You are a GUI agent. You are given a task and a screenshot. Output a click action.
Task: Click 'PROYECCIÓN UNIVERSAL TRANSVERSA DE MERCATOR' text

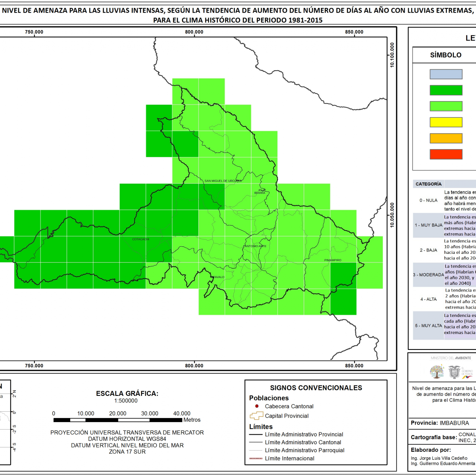pos(127,432)
